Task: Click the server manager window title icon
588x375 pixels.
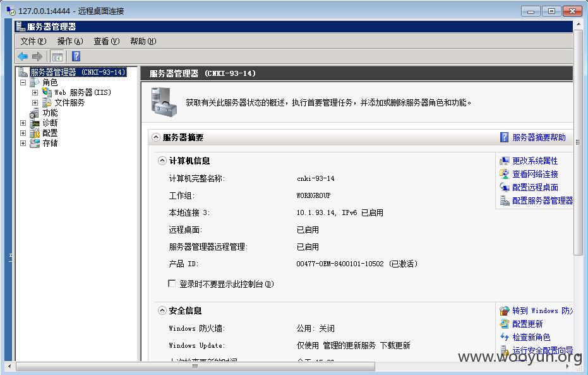Action: [21, 27]
